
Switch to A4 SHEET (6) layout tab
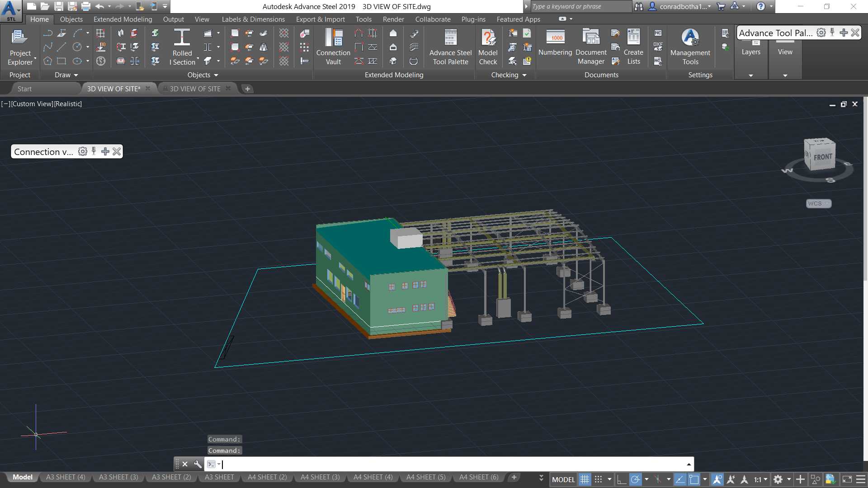[x=479, y=477]
